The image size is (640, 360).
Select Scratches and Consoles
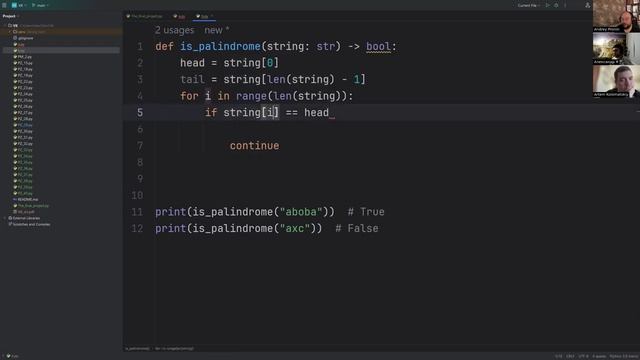point(29,224)
